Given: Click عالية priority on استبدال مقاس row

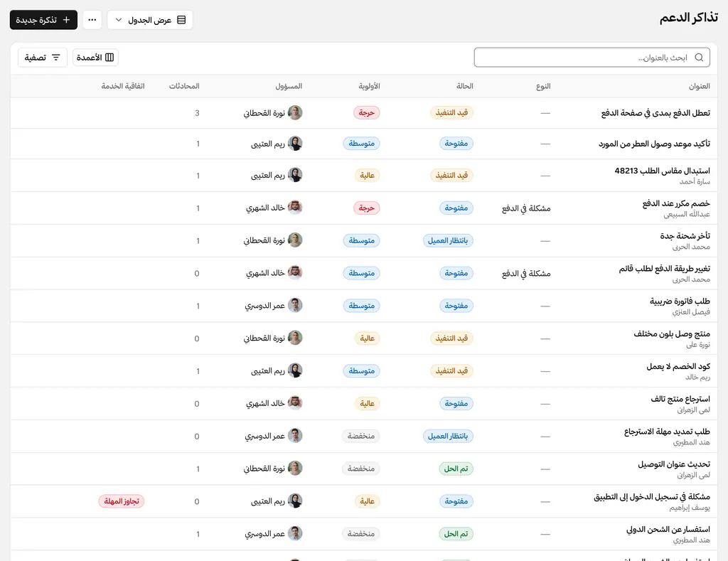Looking at the screenshot, I should click(368, 175).
